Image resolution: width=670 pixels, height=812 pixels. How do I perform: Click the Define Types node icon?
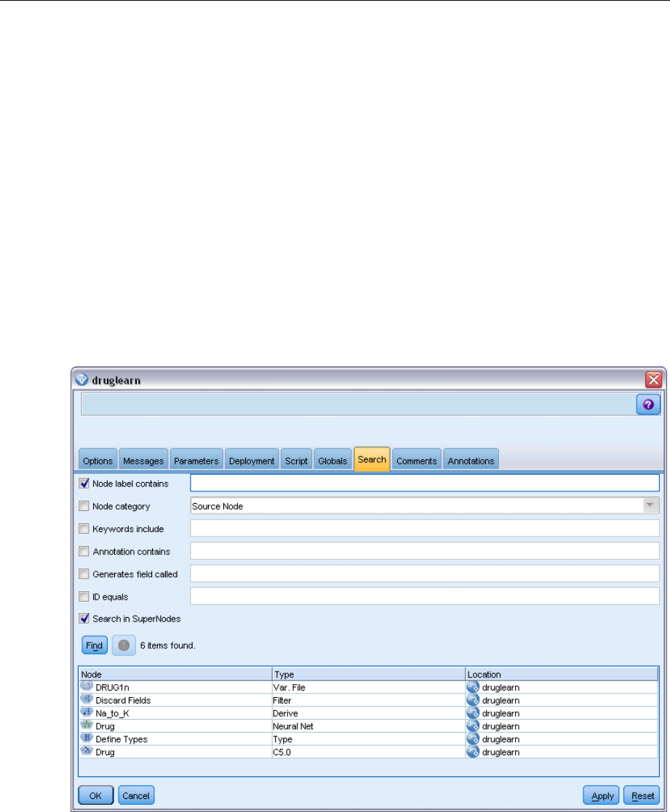point(87,739)
